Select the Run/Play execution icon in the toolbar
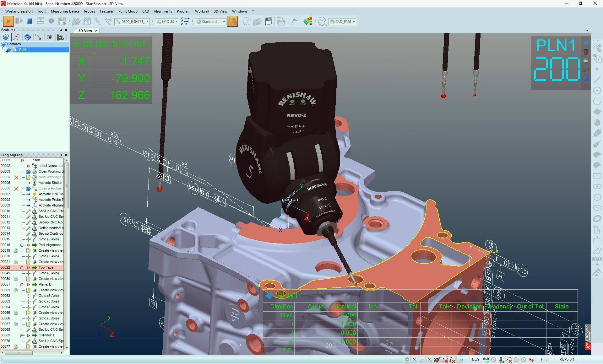Screen dimensions: 603x364 pos(8,21)
